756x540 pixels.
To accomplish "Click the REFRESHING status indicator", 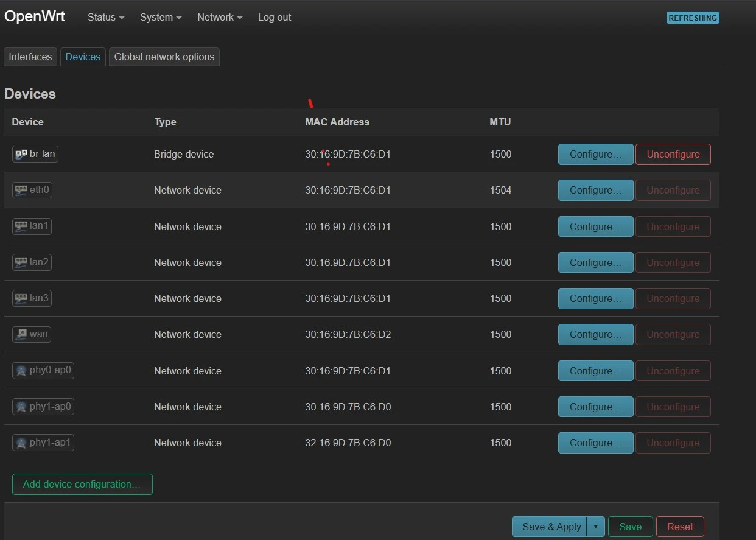I will (693, 18).
